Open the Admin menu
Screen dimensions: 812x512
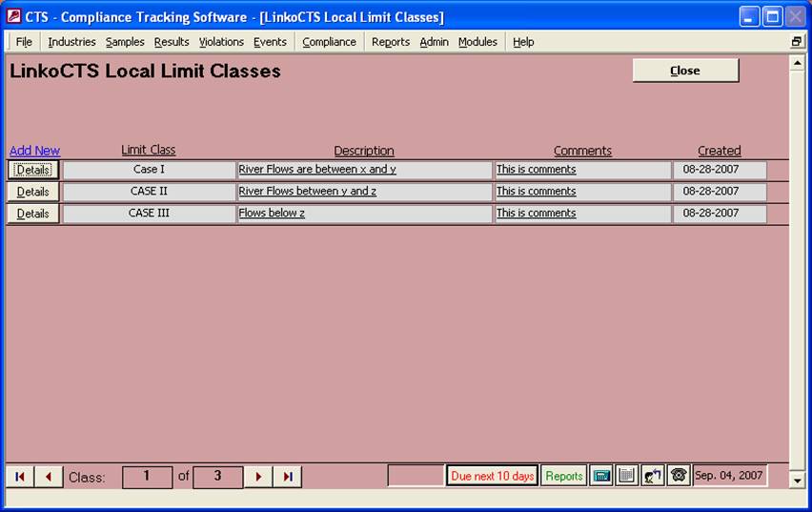[434, 42]
